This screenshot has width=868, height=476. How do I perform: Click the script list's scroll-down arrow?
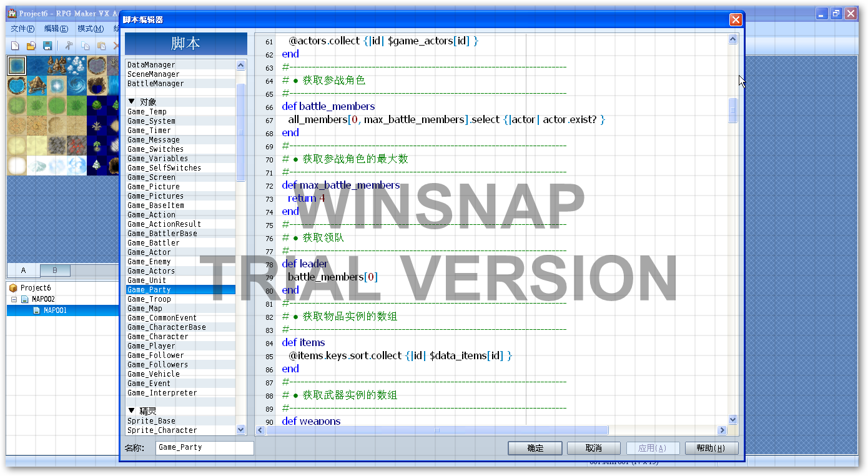coord(241,430)
